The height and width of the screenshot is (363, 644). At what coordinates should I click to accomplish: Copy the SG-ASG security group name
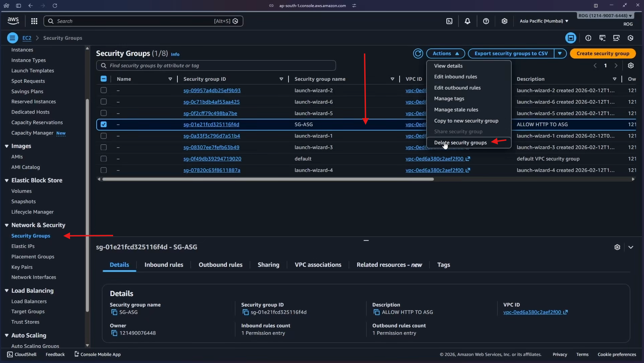(114, 313)
